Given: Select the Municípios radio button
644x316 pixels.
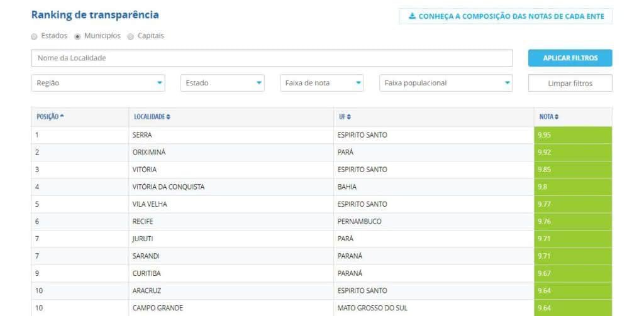Looking at the screenshot, I should click(78, 36).
